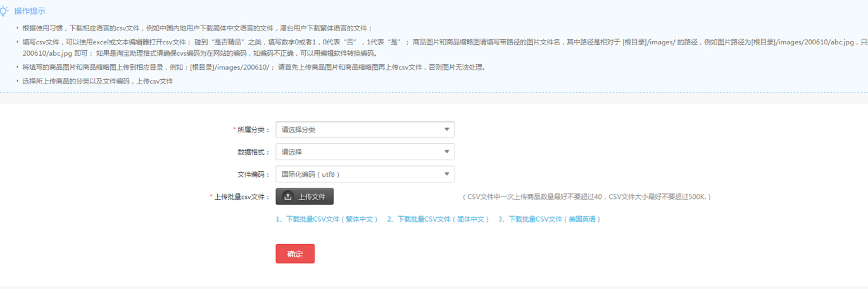Open the 所属分类 category dropdown
The image size is (868, 289).
365,129
